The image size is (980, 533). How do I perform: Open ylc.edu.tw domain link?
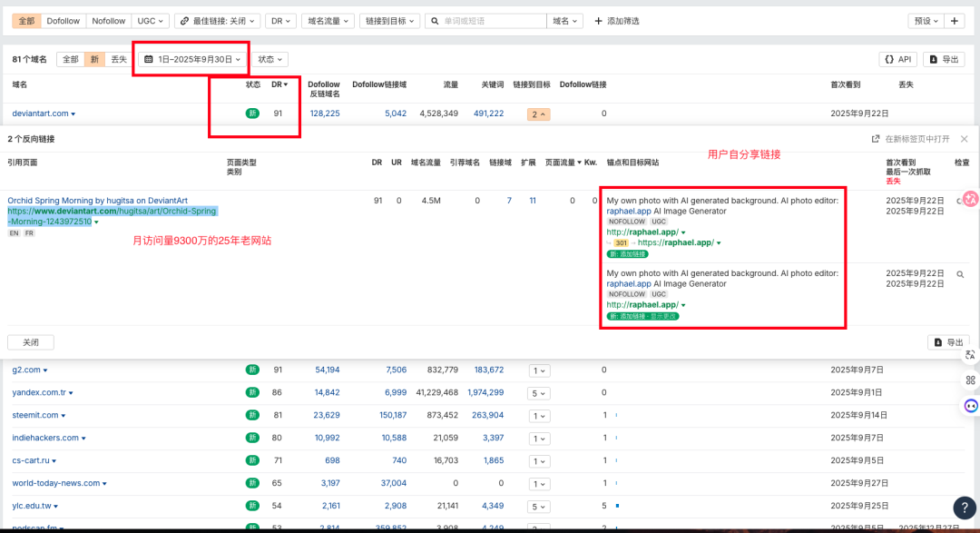(32, 506)
